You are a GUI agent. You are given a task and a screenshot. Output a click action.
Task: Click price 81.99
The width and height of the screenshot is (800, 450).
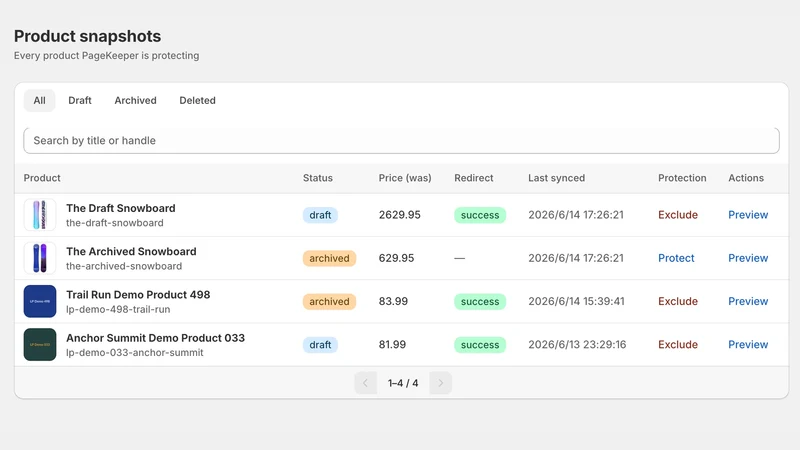[x=392, y=344]
